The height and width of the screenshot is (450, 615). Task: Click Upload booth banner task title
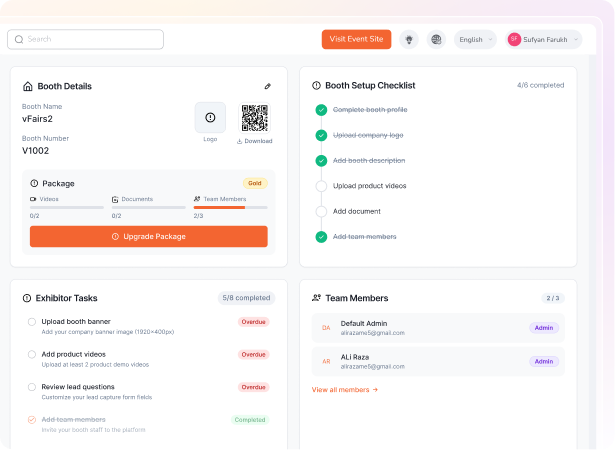[76, 321]
